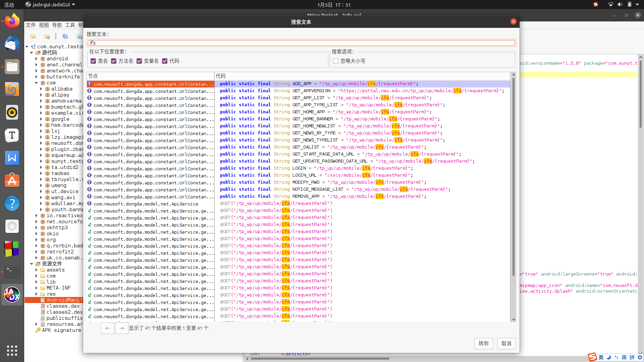This screenshot has width=644, height=362.
Task: Open Rhythmbox music player in dock
Action: click(x=12, y=112)
